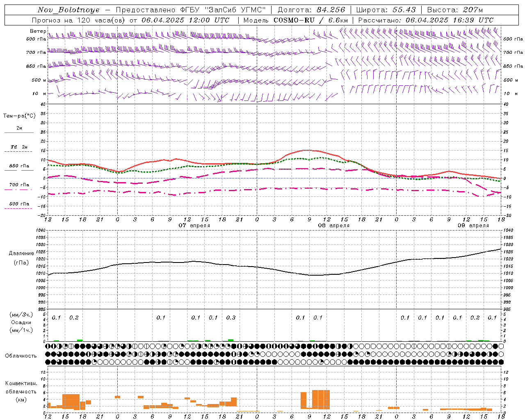Click the Ветер panel label
Viewport: 525px width, 420px height.
pos(38,31)
